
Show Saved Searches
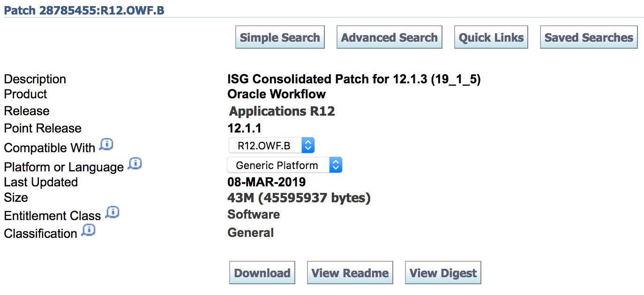point(589,37)
